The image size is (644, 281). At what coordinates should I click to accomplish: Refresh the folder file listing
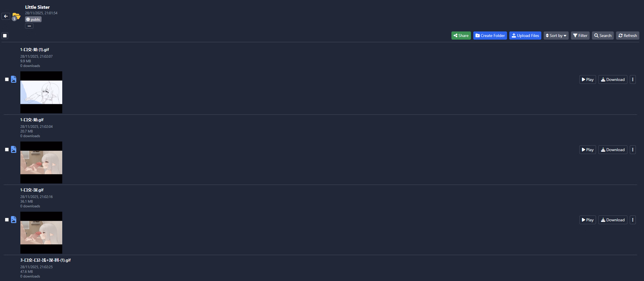[x=627, y=36]
